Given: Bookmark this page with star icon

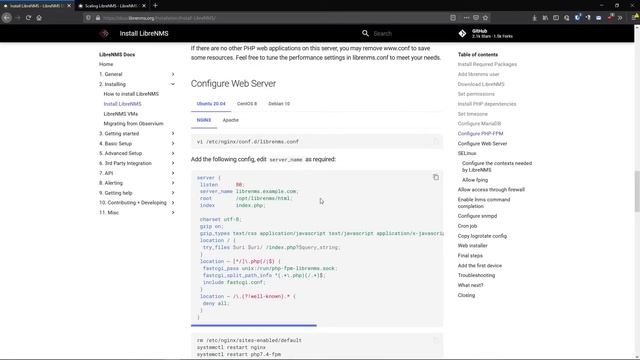Looking at the screenshot, I should [x=485, y=18].
